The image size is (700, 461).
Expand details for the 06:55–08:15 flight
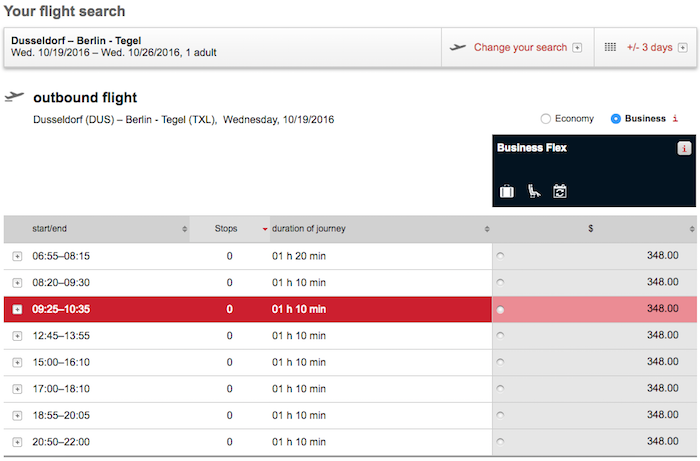(17, 256)
